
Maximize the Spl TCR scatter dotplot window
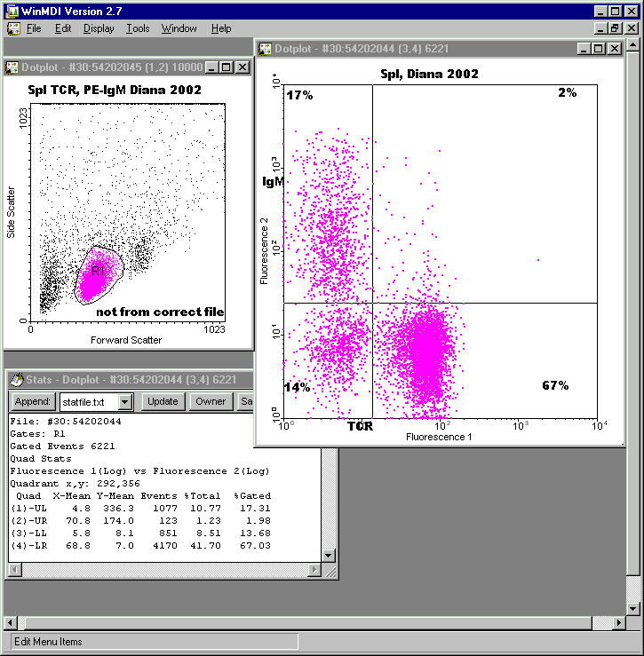click(x=227, y=67)
